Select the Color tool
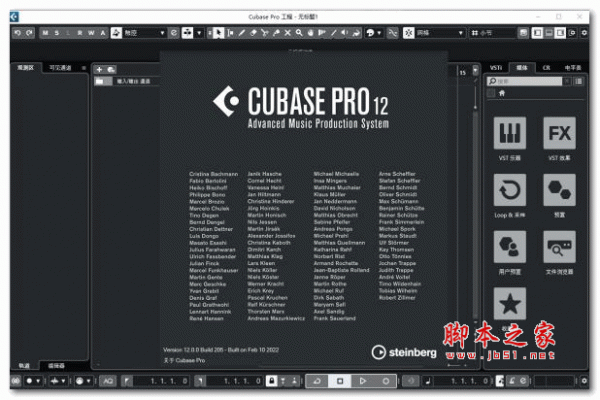Image resolution: width=600 pixels, height=400 pixels. point(356,33)
